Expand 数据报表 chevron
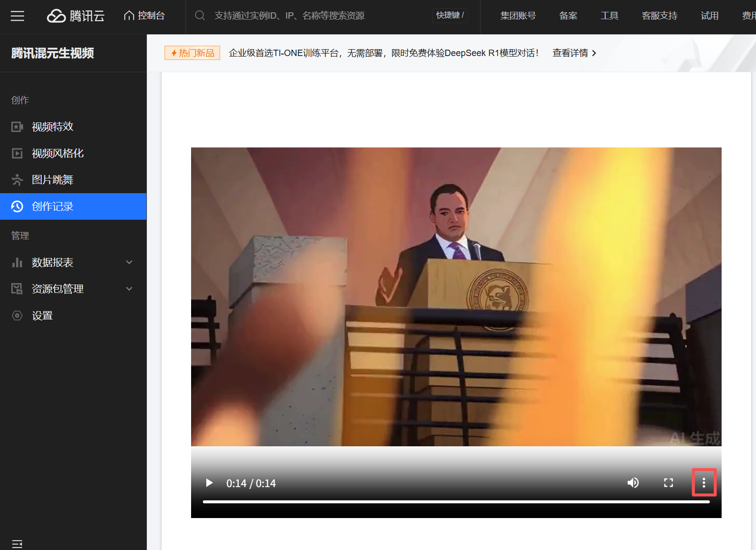 pos(129,262)
